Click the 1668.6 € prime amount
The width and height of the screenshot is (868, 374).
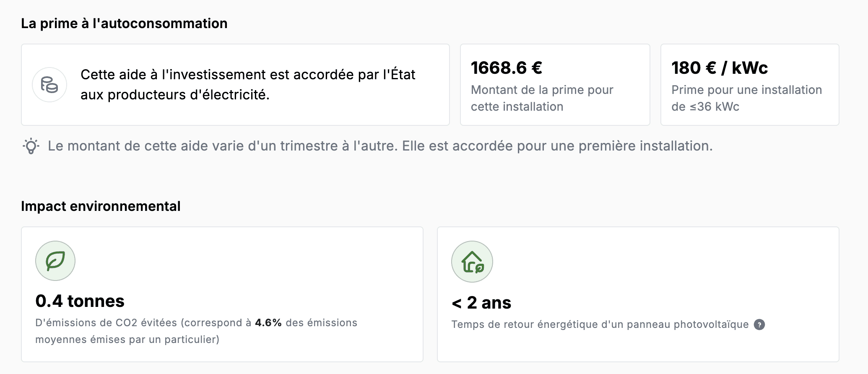point(507,68)
